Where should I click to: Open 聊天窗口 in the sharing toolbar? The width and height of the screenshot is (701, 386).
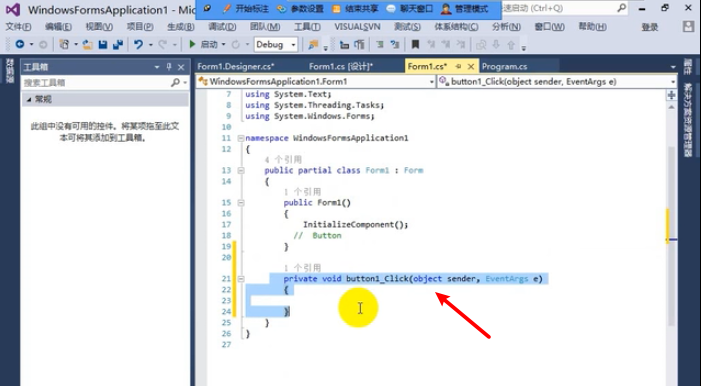410,8
